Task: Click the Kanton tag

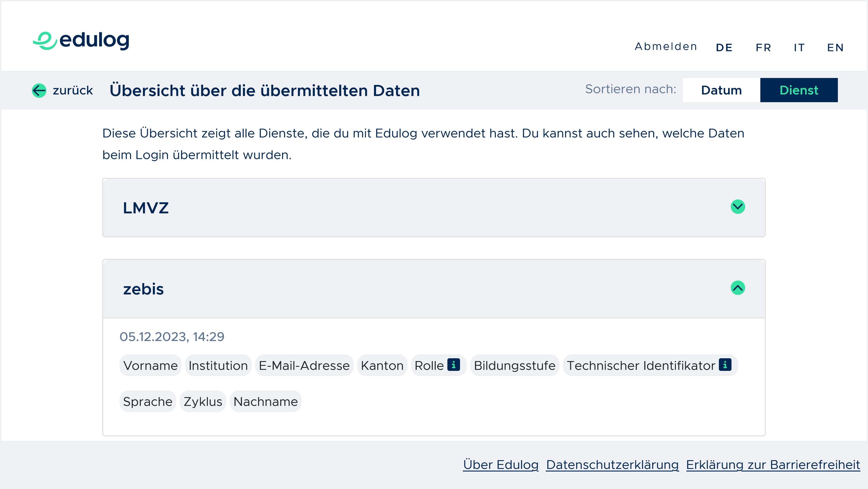Action: point(382,365)
